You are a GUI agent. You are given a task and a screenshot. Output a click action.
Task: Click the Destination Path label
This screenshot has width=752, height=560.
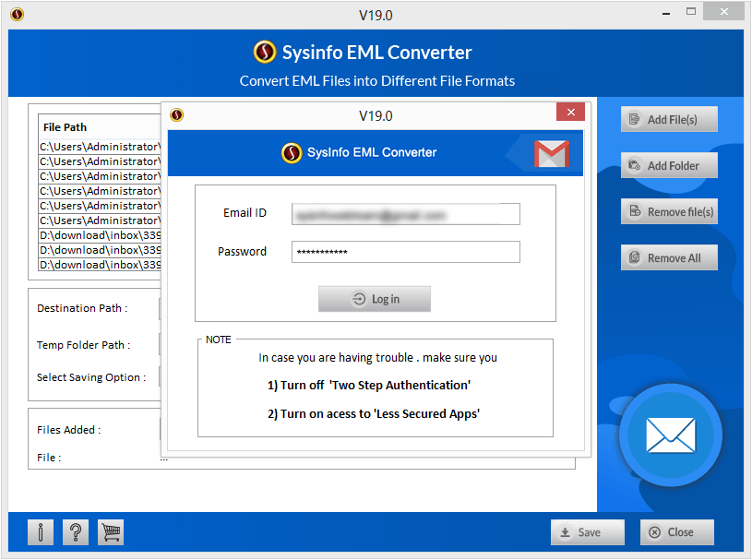tap(82, 308)
